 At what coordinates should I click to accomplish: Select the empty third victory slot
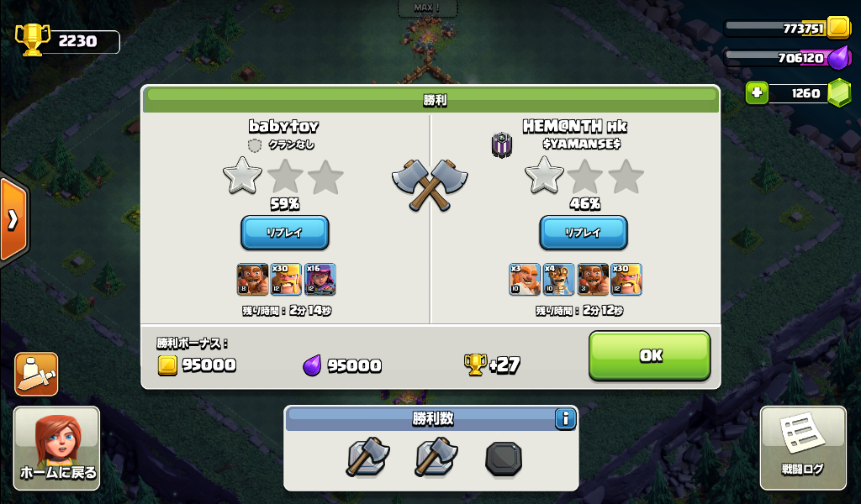[x=504, y=459]
